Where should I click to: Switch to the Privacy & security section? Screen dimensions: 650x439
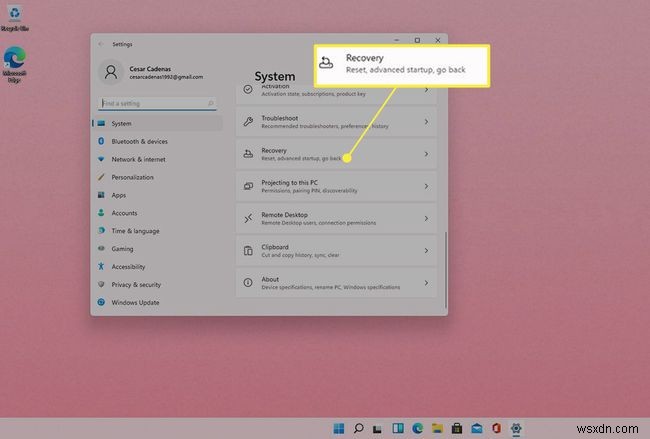[x=158, y=284]
